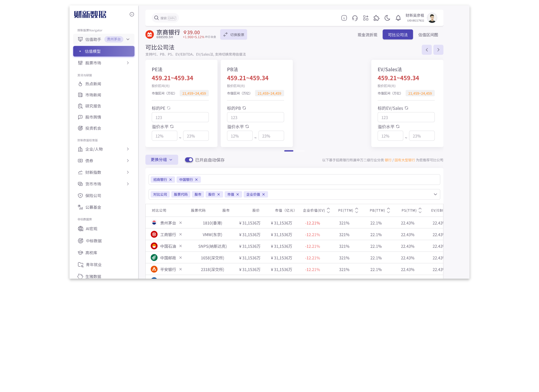
Task: Switch to dark mode moon icon
Action: (387, 18)
